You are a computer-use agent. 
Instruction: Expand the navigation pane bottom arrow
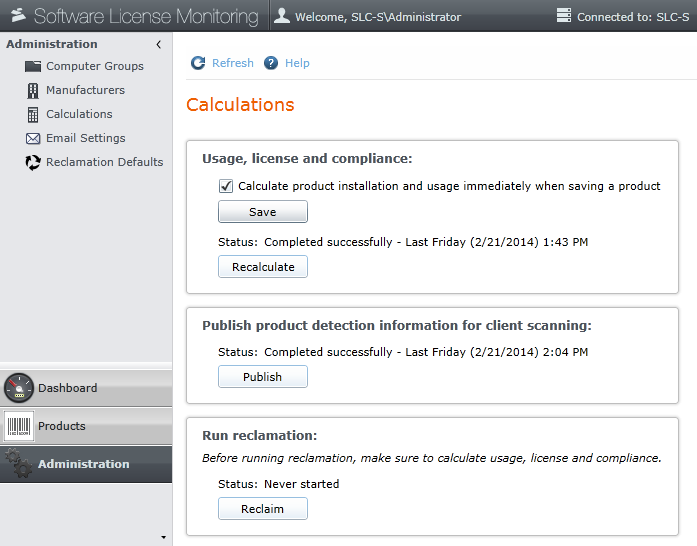tap(164, 537)
